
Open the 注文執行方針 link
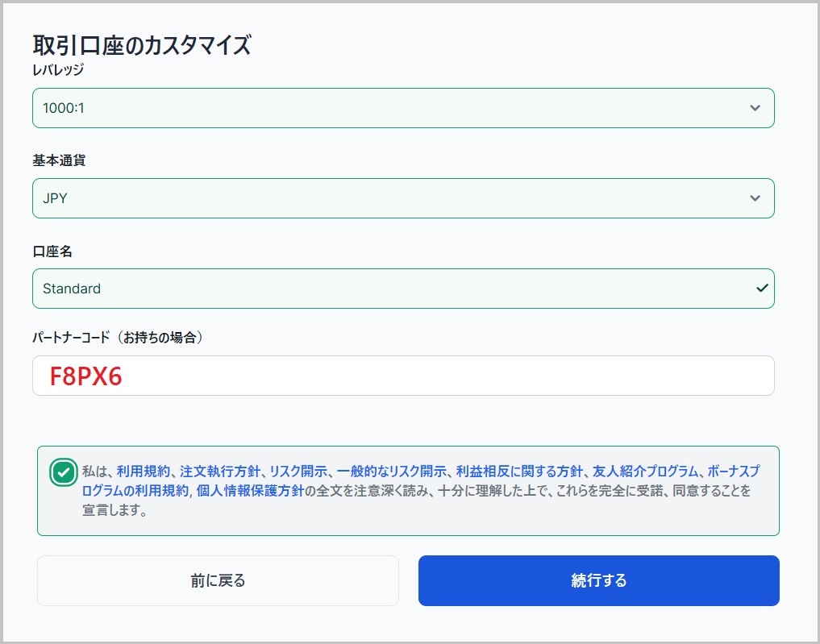[x=220, y=472]
